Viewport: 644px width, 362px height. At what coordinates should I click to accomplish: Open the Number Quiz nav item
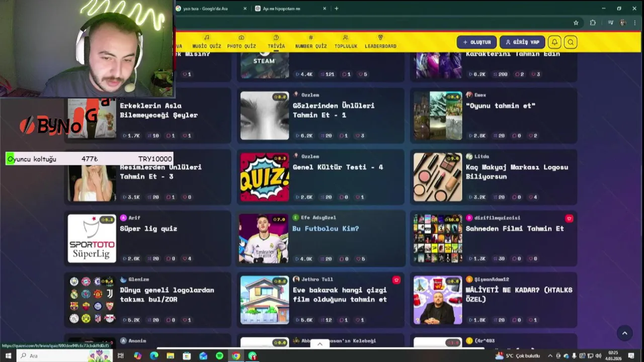pyautogui.click(x=311, y=42)
